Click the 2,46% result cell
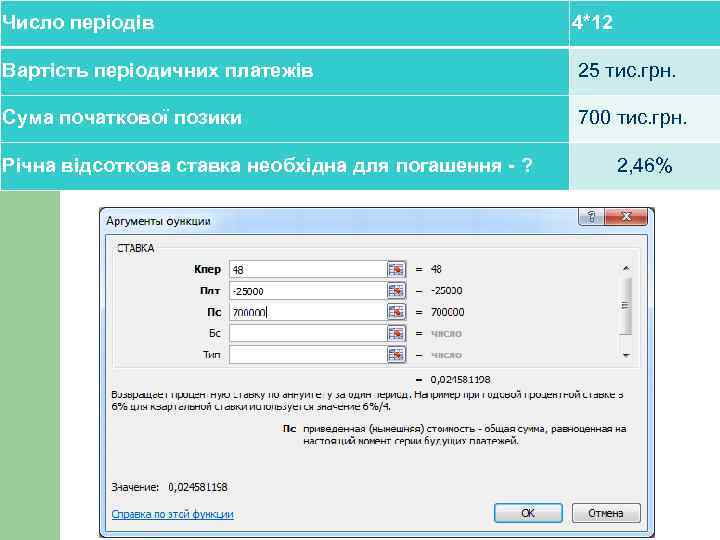The image size is (720, 540). (x=644, y=166)
